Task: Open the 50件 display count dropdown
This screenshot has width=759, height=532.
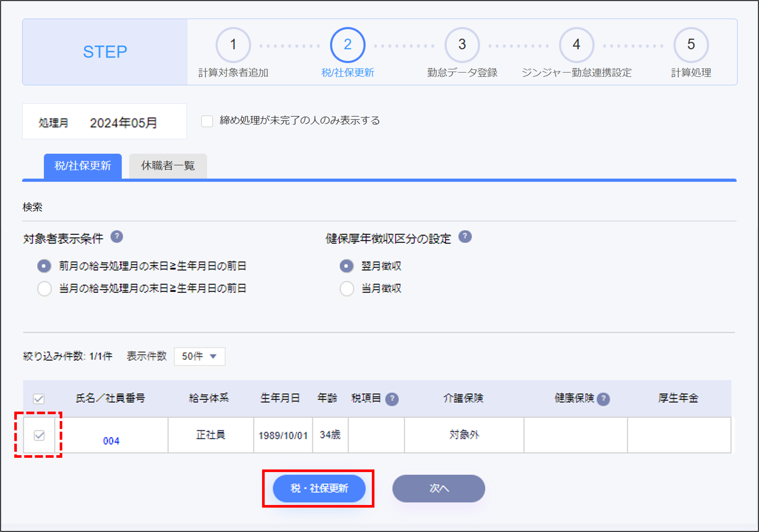Action: click(199, 356)
